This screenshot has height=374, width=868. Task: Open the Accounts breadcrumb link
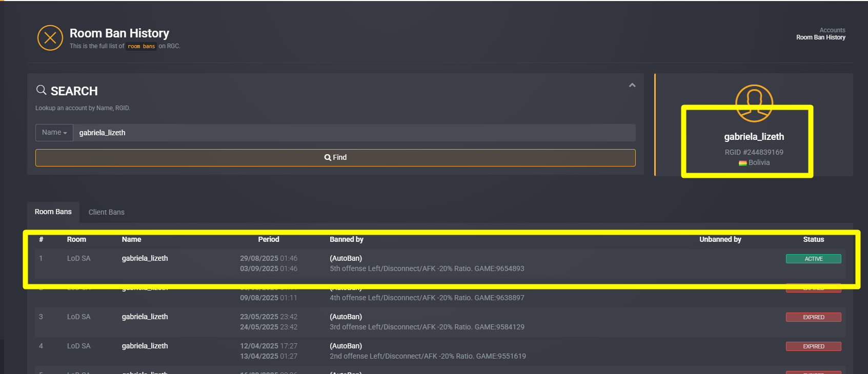(833, 30)
